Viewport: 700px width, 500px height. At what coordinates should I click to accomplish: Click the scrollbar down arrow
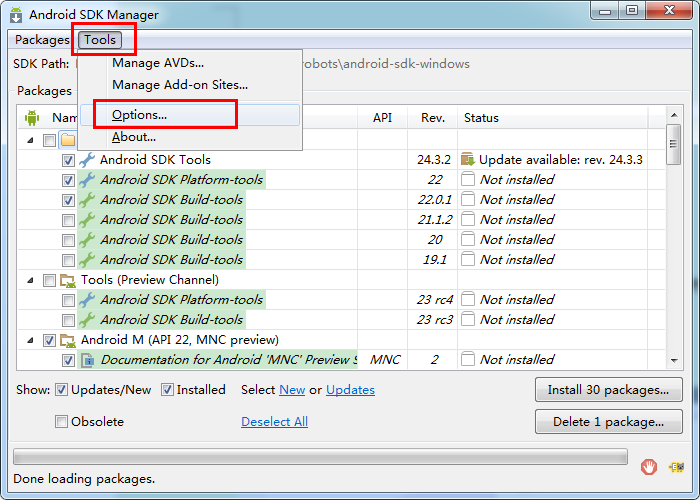[674, 361]
